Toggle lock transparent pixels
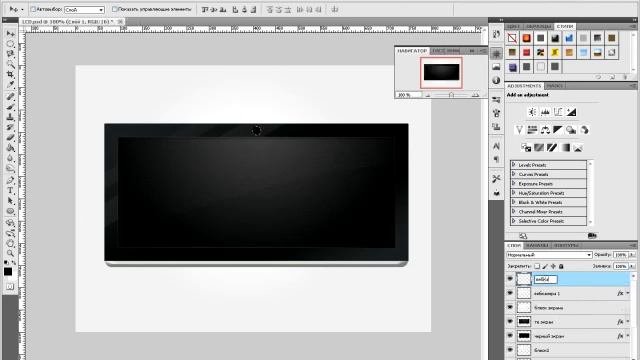Viewport: 640px width, 360px height. (x=537, y=266)
